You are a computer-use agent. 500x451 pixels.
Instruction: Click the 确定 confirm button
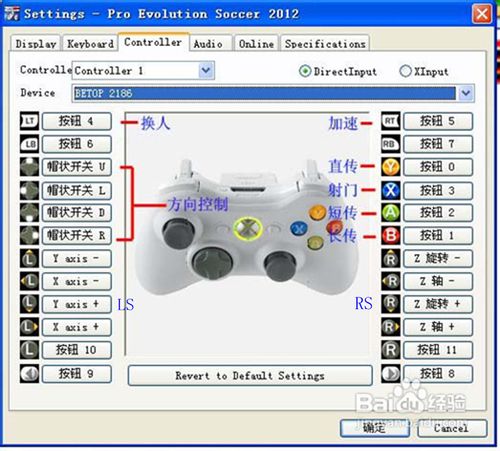click(x=375, y=428)
